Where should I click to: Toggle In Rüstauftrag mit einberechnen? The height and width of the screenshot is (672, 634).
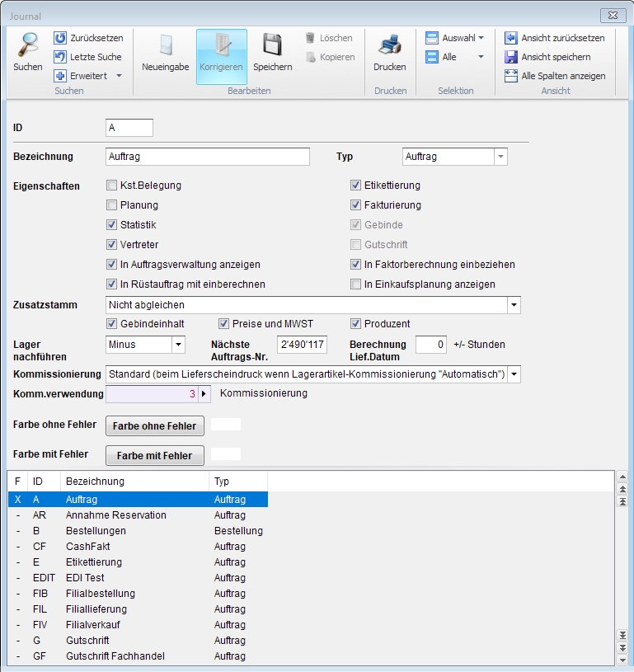pyautogui.click(x=111, y=284)
